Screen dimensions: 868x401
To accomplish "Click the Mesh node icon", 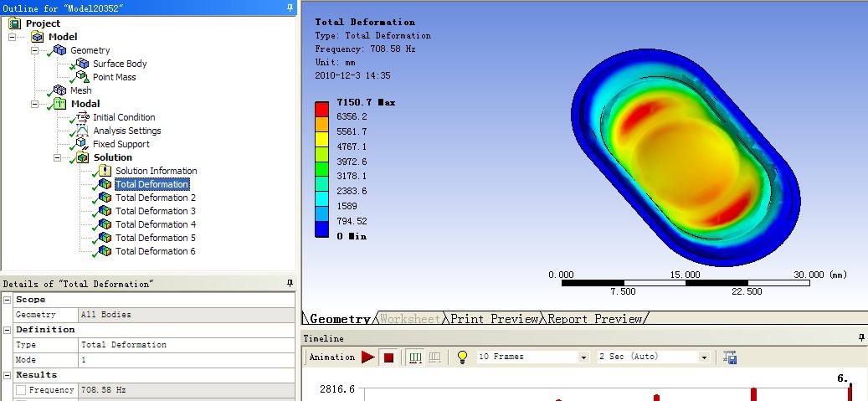I will (59, 90).
